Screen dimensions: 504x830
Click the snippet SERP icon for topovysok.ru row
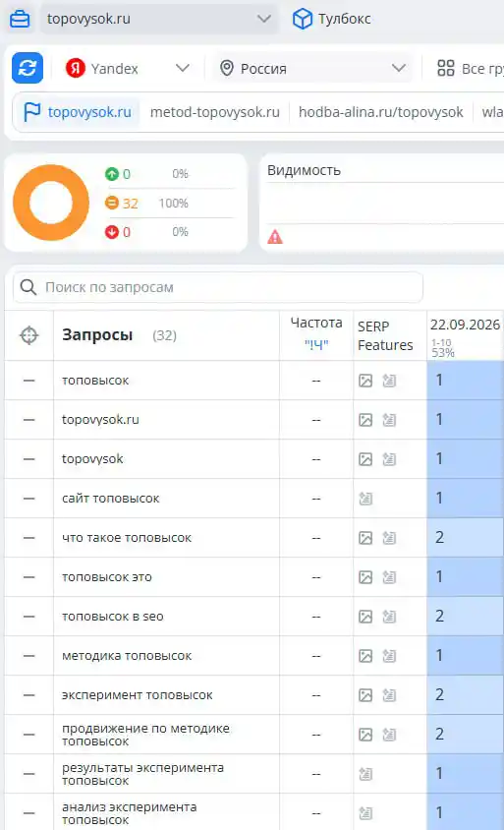[x=389, y=420]
